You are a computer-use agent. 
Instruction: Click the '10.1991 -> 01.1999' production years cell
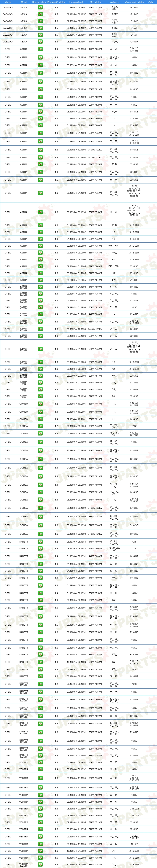click(x=76, y=382)
